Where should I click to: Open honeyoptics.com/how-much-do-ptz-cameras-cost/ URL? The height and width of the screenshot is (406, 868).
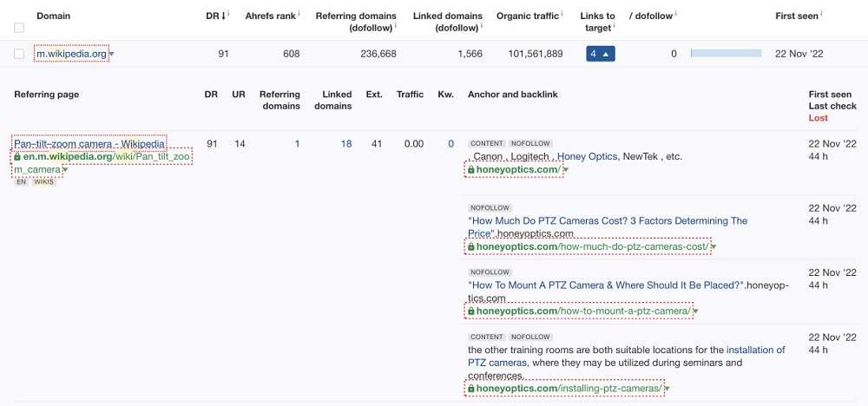(x=593, y=246)
